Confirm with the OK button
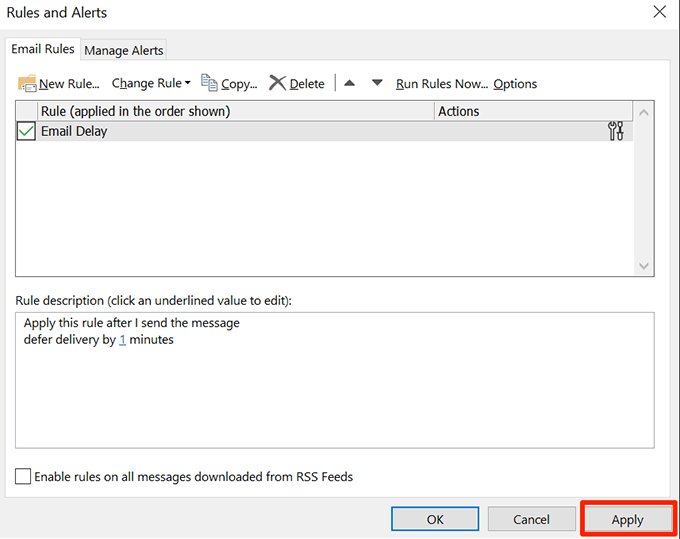 tap(435, 519)
